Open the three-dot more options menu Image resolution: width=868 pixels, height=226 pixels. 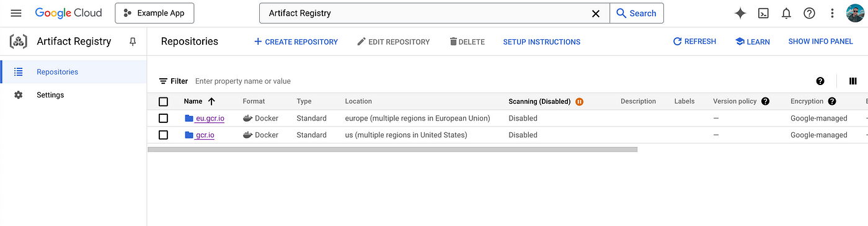832,13
